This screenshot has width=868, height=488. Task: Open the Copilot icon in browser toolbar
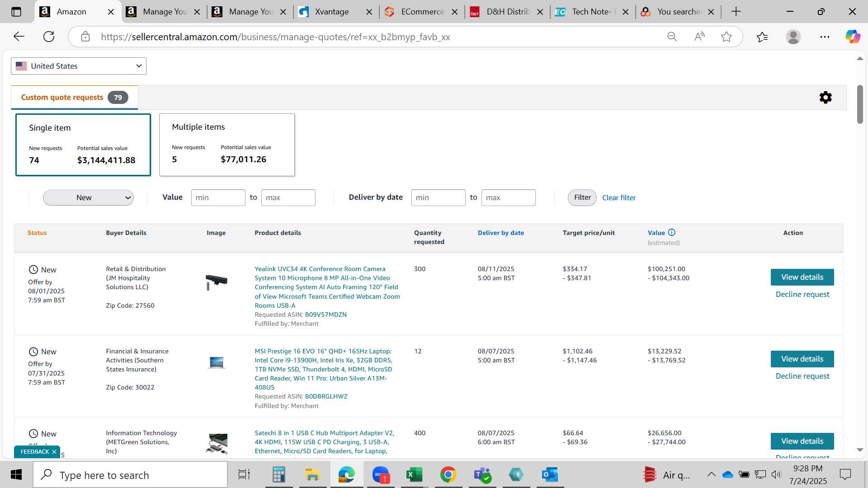pyautogui.click(x=853, y=37)
